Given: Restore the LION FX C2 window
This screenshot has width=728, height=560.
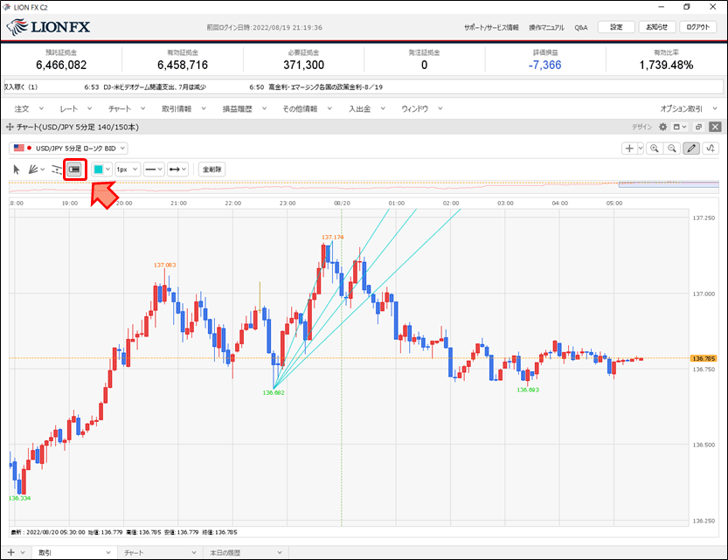Looking at the screenshot, I should tap(687, 7).
